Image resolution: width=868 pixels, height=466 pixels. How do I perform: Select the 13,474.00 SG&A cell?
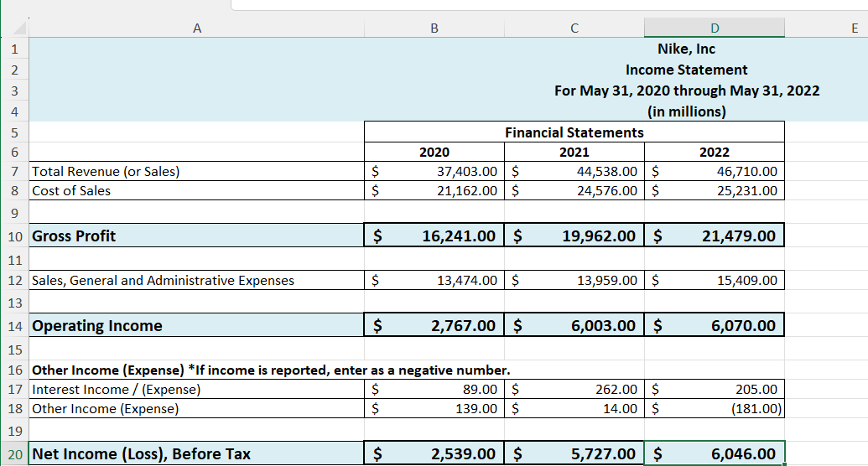(x=434, y=280)
